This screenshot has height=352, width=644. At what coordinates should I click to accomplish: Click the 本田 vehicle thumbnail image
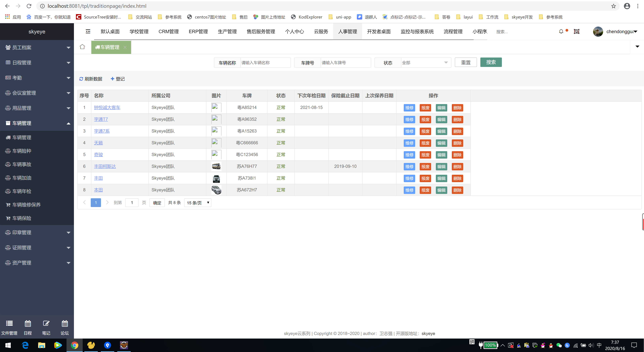click(x=216, y=190)
